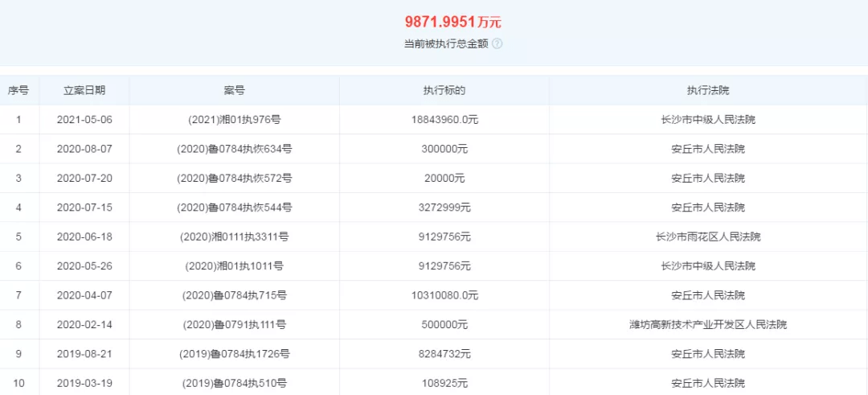868x395 pixels.
Task: Select the 执行法院 column header
Action: (x=708, y=91)
